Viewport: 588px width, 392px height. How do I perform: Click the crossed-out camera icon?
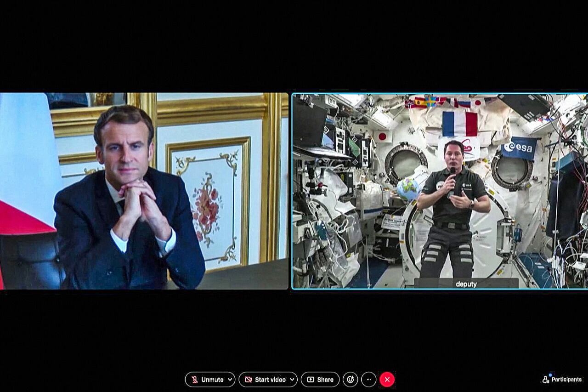[248, 380]
